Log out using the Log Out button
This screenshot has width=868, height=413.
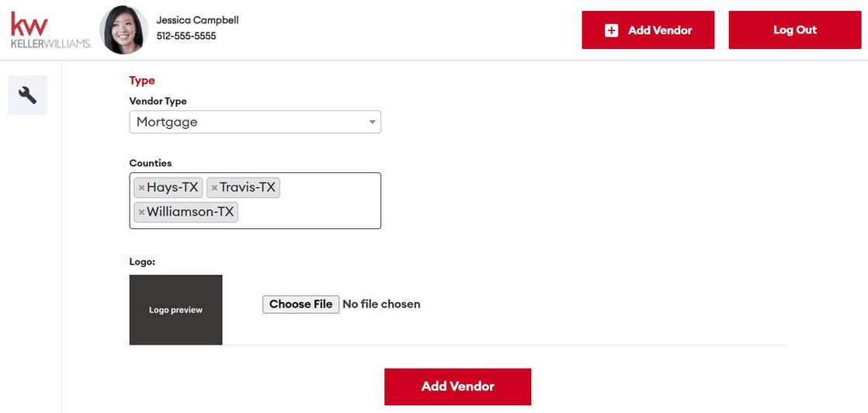(795, 30)
